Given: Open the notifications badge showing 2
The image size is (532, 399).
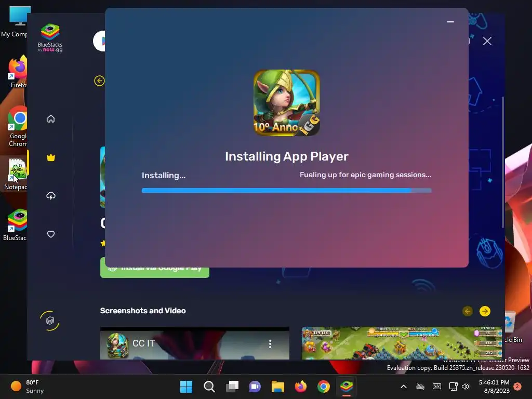Looking at the screenshot, I should tap(517, 387).
